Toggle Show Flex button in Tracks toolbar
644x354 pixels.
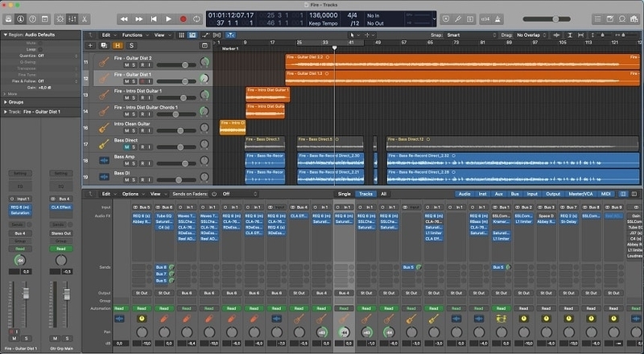tap(217, 35)
